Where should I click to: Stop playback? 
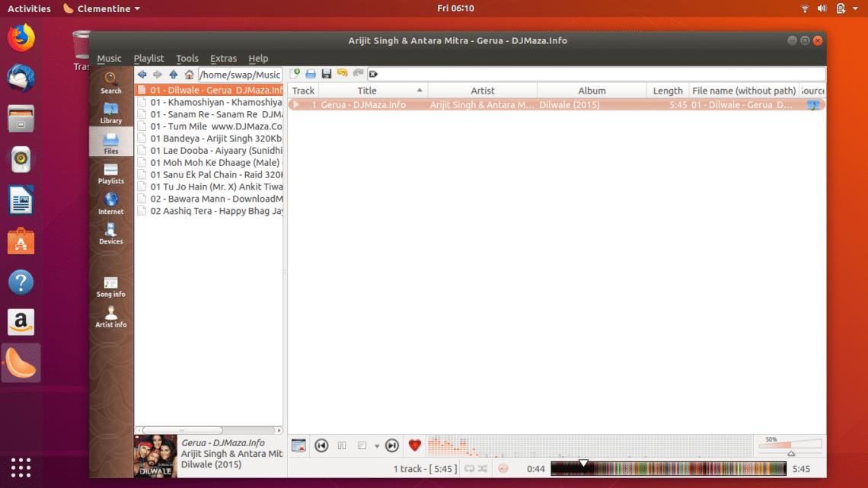click(x=362, y=445)
